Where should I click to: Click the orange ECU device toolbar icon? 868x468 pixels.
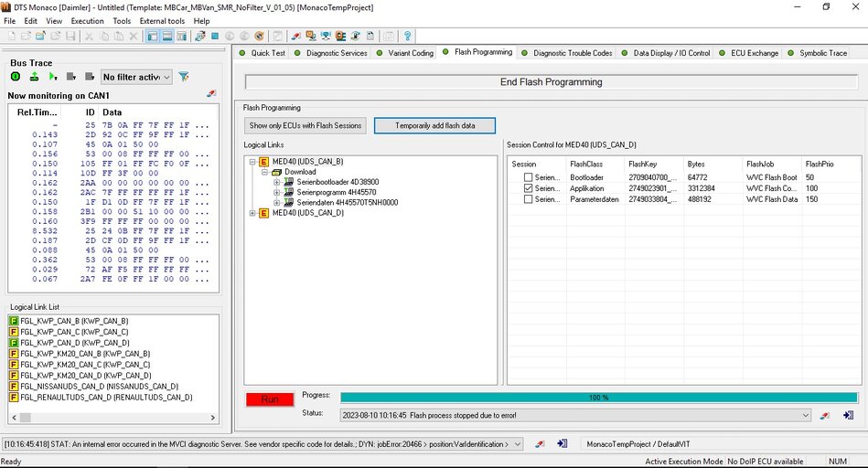pyautogui.click(x=340, y=36)
